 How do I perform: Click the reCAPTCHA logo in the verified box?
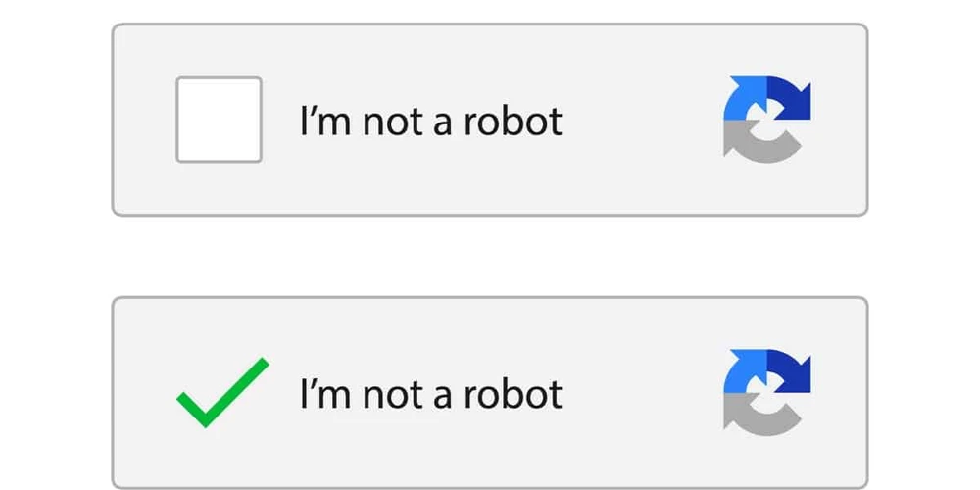pyautogui.click(x=766, y=391)
